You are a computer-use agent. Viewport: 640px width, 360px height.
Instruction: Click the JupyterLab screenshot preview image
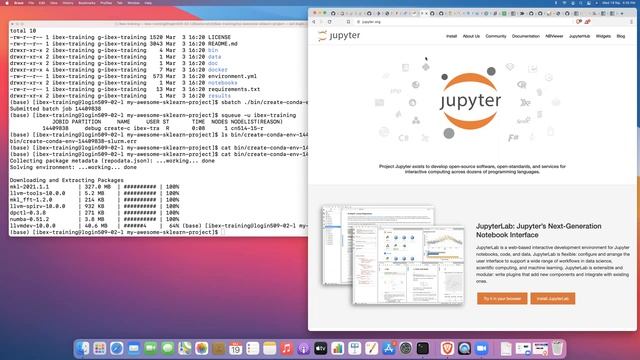(393, 255)
